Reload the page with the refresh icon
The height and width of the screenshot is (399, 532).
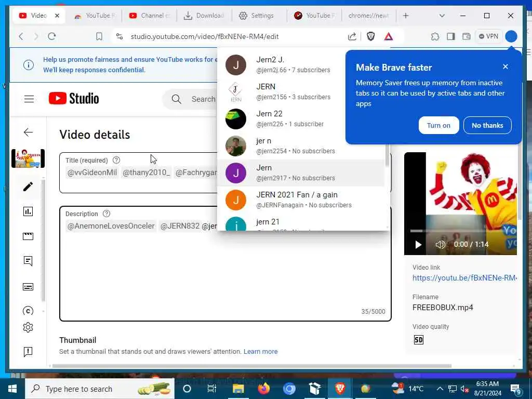(x=51, y=36)
